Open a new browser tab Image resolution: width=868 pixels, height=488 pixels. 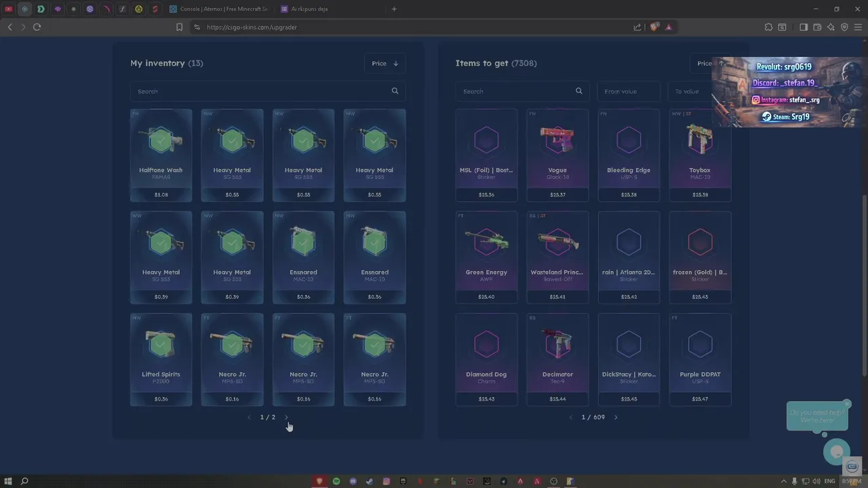point(394,9)
